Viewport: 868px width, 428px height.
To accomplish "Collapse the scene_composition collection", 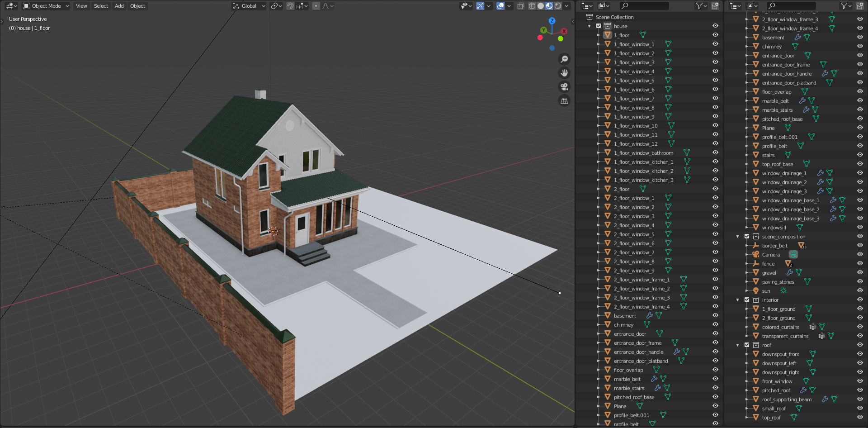I will point(737,236).
